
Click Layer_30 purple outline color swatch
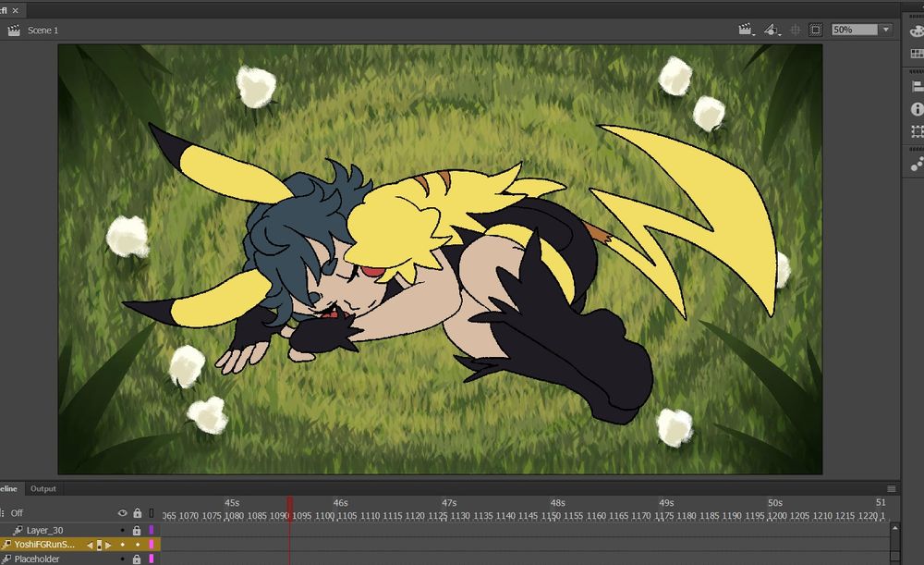[x=152, y=530]
